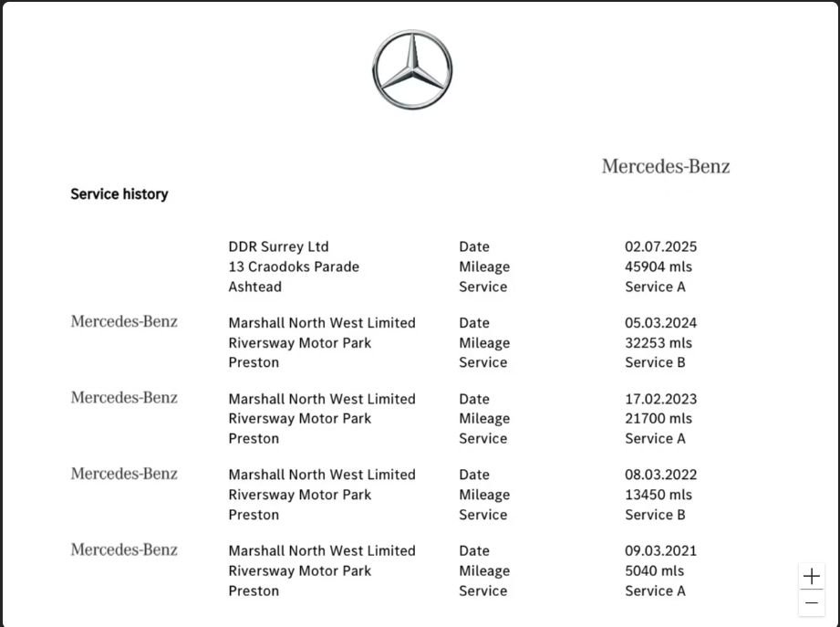The width and height of the screenshot is (840, 627).
Task: Click Mercedes-Benz logo beside 17.02.2023 service
Action: coord(124,398)
